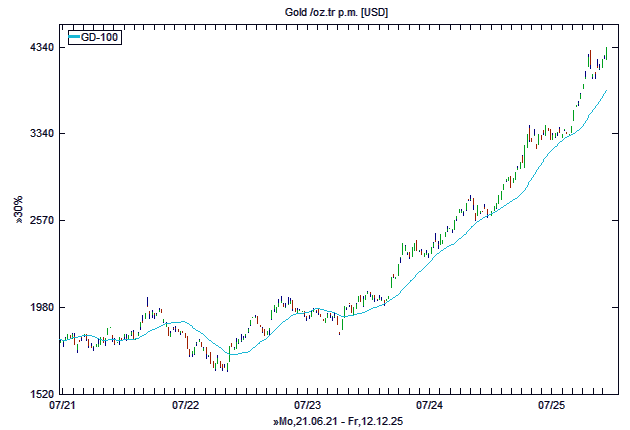Click the date range »Mo,21.06.21 - Fr,12.12.25
This screenshot has width=630, height=430.
339,422
